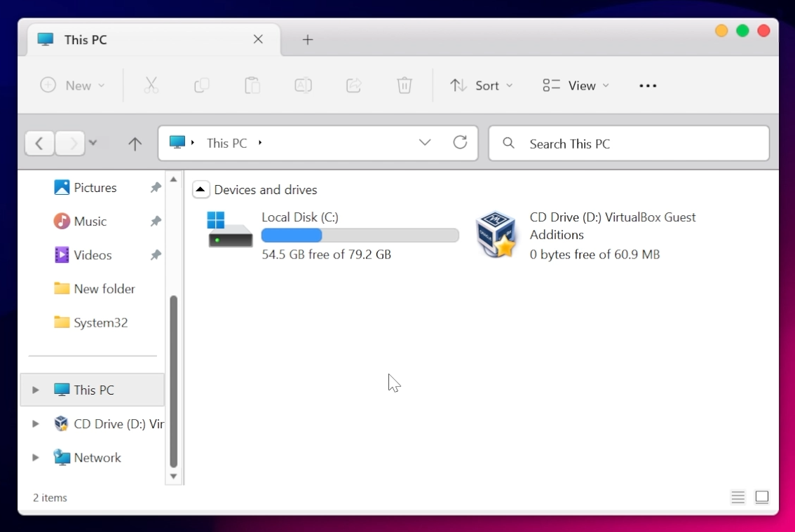Image resolution: width=795 pixels, height=532 pixels.
Task: Switch to large thumbnails view in the status bar
Action: 763,497
